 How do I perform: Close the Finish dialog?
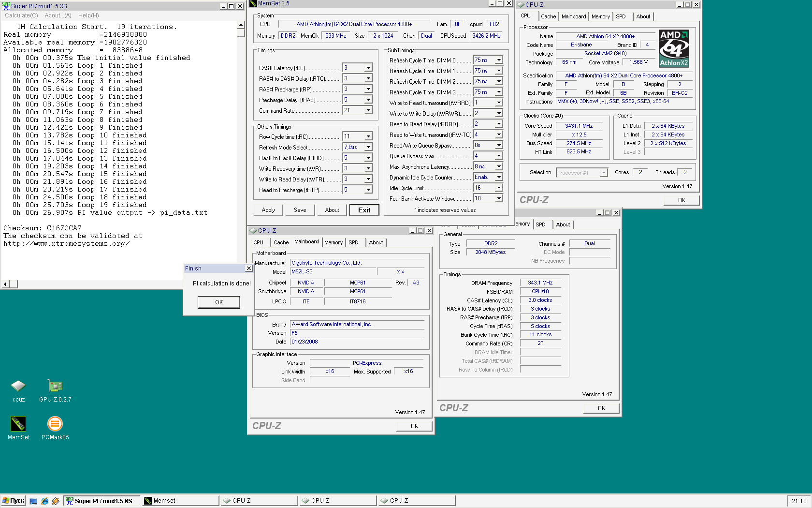click(248, 269)
